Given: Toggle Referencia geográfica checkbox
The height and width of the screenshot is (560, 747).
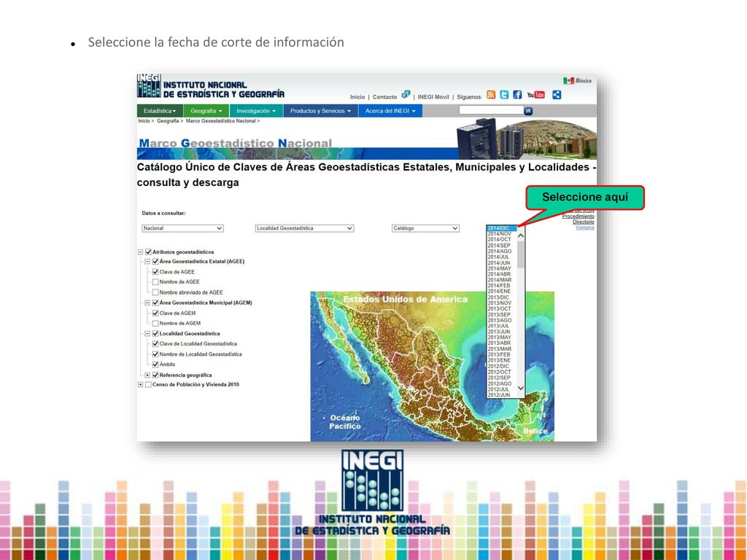Looking at the screenshot, I should [x=155, y=376].
